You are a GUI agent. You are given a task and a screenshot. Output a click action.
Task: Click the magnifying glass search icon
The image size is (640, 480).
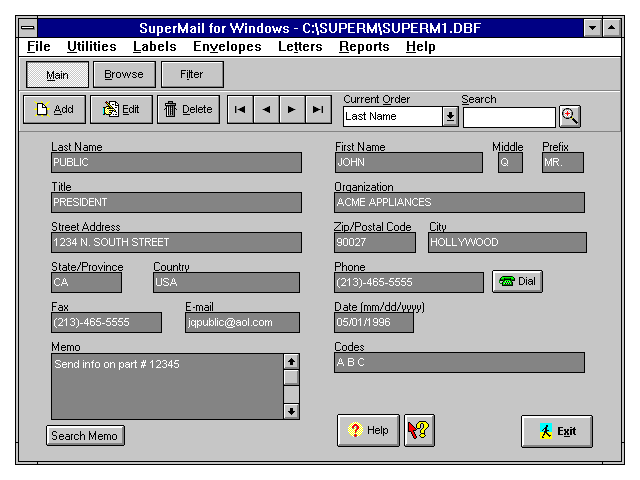coord(569,116)
